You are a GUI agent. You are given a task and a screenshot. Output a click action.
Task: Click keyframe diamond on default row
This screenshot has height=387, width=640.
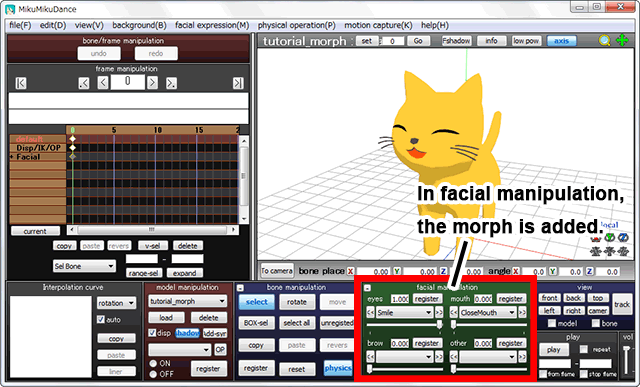[73, 139]
